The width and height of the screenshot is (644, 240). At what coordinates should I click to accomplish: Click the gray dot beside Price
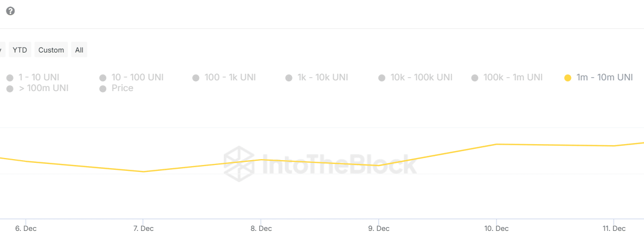pyautogui.click(x=103, y=88)
